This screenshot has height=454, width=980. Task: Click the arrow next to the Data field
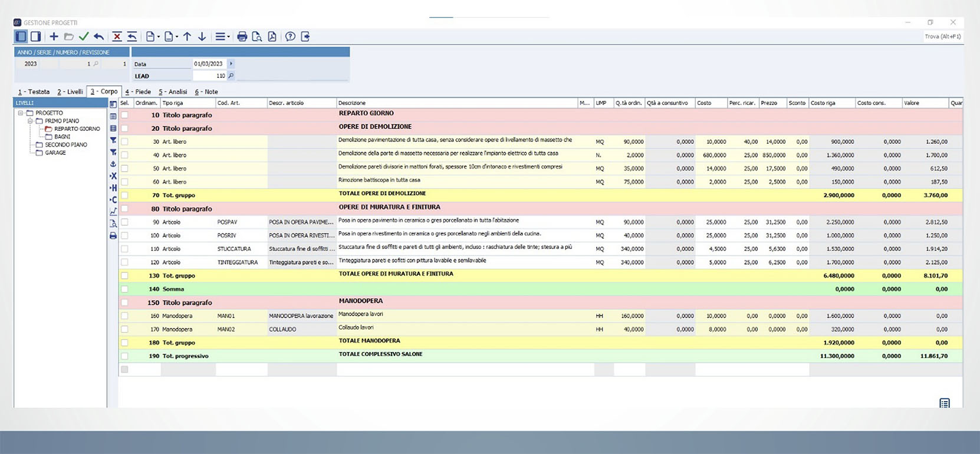231,64
